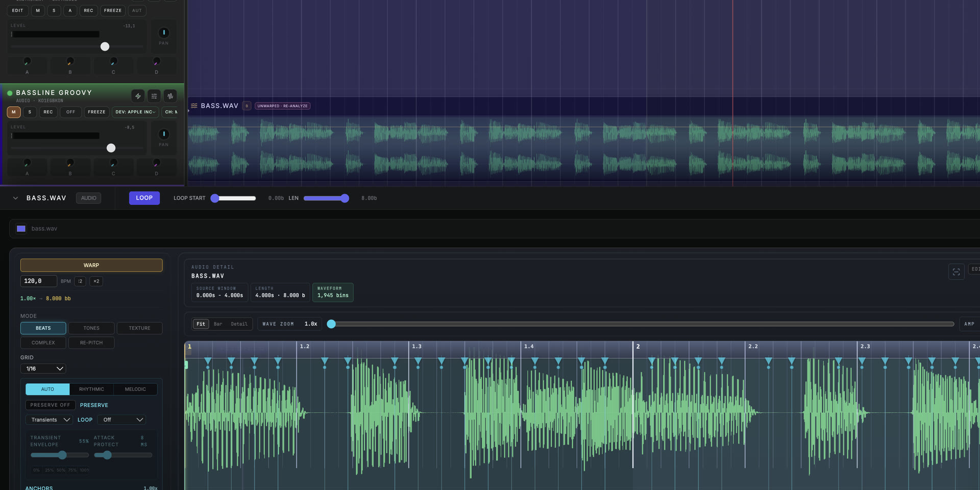The height and width of the screenshot is (490, 980).
Task: Click the AUDIO tag next to BASS.WAV
Action: click(89, 198)
